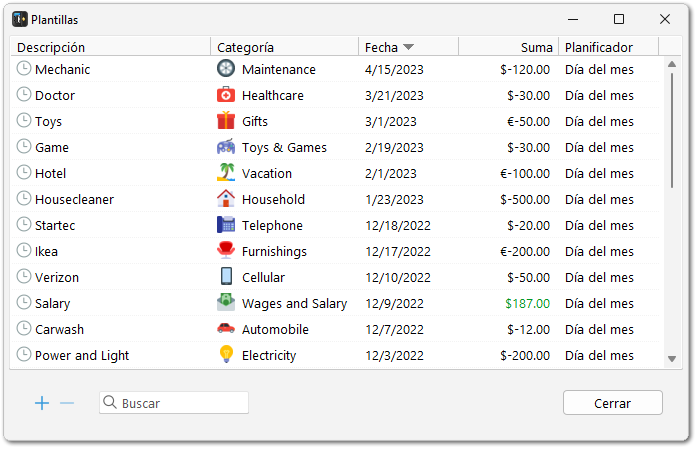Click the clock icon beside Salary
This screenshot has height=449, width=697.
[24, 302]
